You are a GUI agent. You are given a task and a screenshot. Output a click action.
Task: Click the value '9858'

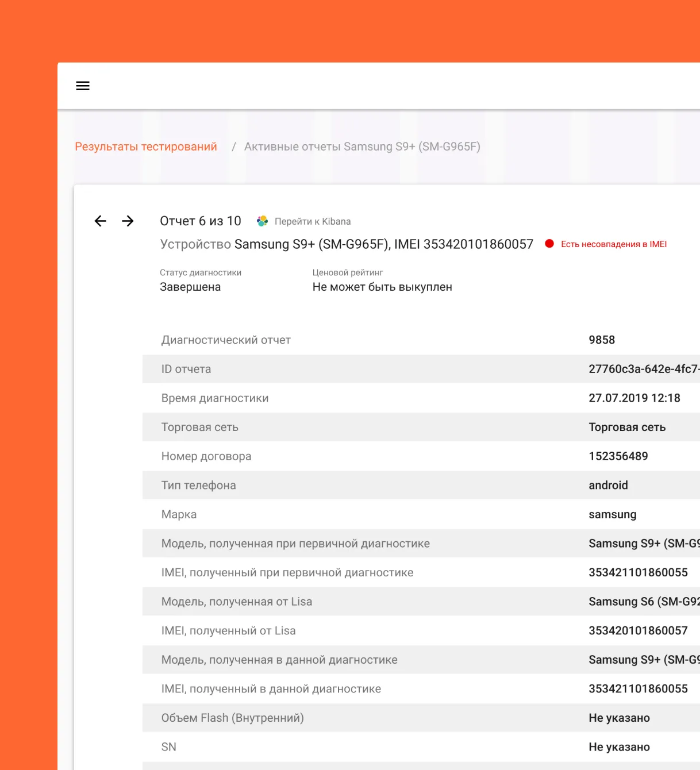(x=602, y=340)
